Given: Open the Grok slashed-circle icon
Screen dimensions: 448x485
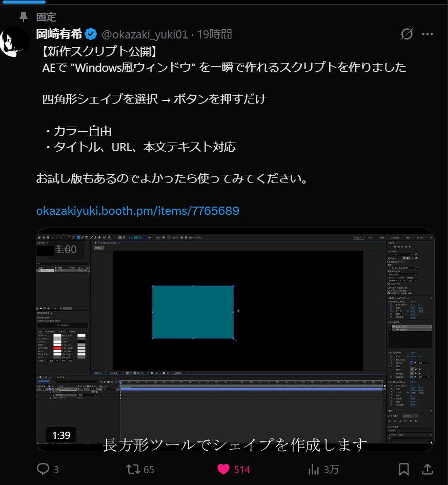Looking at the screenshot, I should coord(406,34).
